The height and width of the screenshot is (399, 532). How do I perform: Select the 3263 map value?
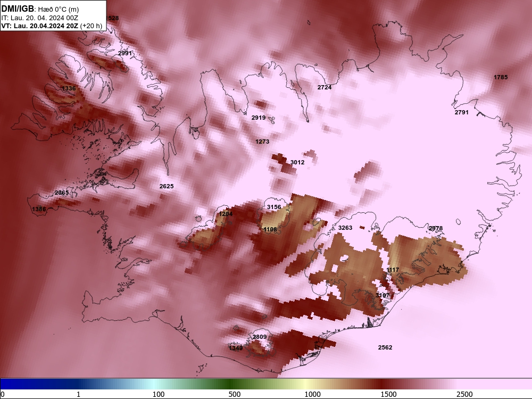click(345, 228)
